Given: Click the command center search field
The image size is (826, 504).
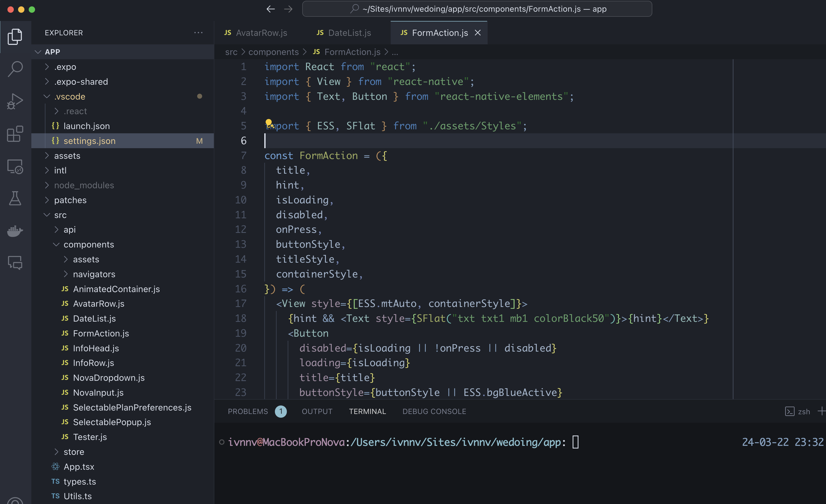Looking at the screenshot, I should coord(477,9).
